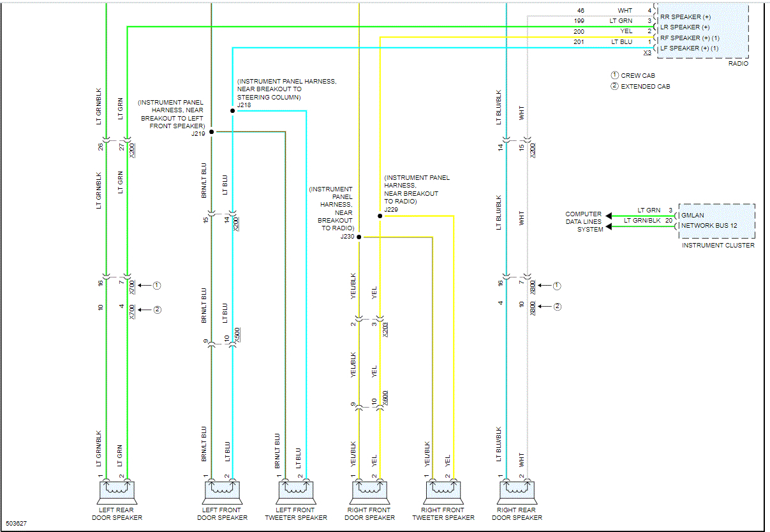Image resolution: width=770 pixels, height=532 pixels.
Task: Click circuit number 46 near radio
Action: click(581, 11)
